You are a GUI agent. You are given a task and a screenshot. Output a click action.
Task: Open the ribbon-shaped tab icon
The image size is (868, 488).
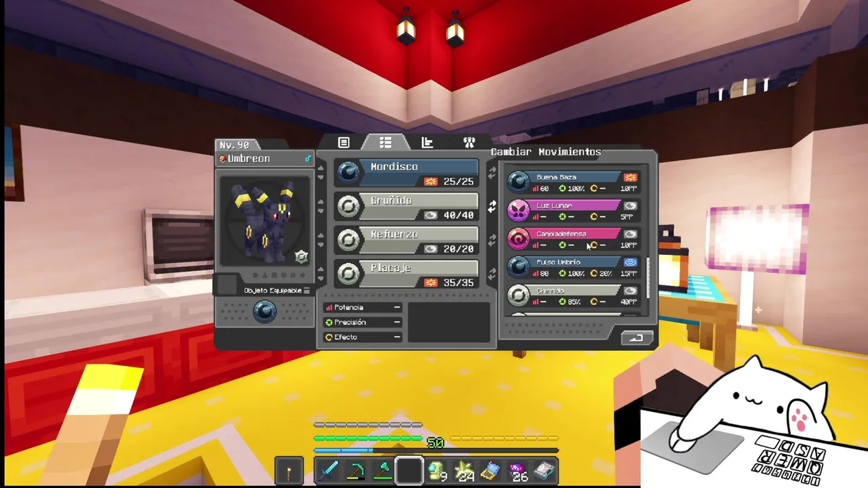coord(469,142)
